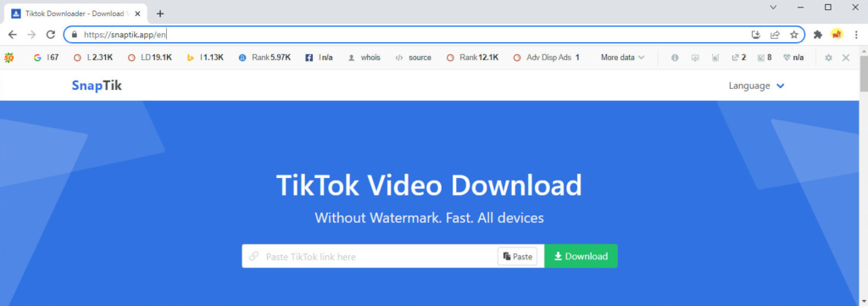The height and width of the screenshot is (306, 868).
Task: Open the Extensions puzzle icon
Action: pyautogui.click(x=818, y=34)
